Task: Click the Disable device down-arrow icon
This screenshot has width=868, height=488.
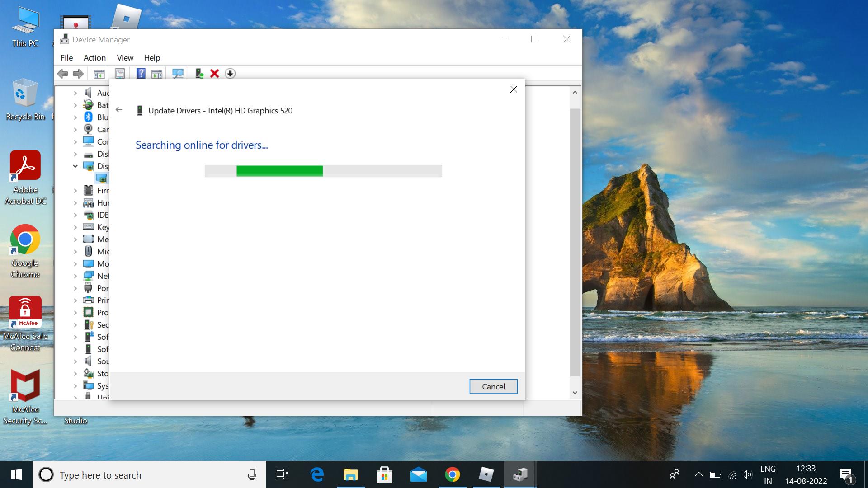Action: point(230,74)
